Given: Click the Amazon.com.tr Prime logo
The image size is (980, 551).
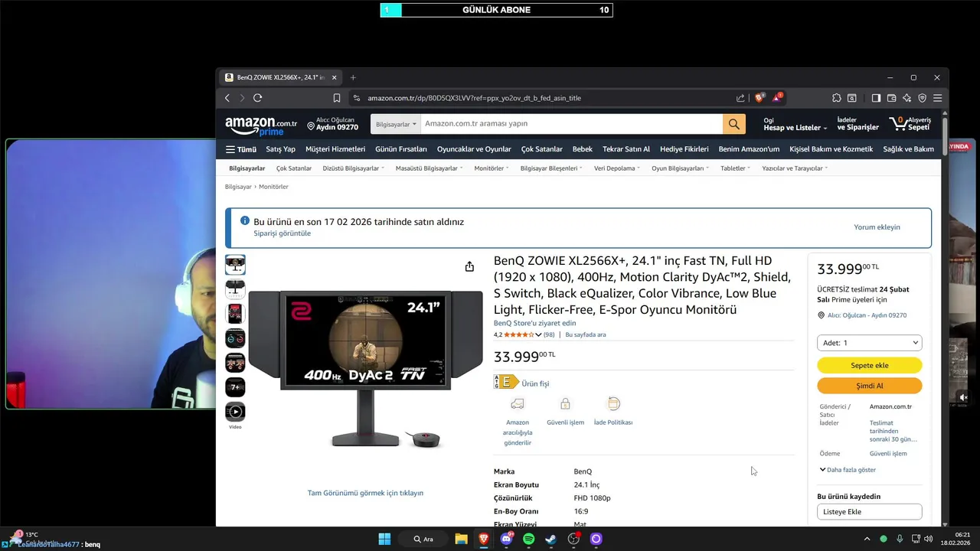Looking at the screenshot, I should pyautogui.click(x=260, y=126).
